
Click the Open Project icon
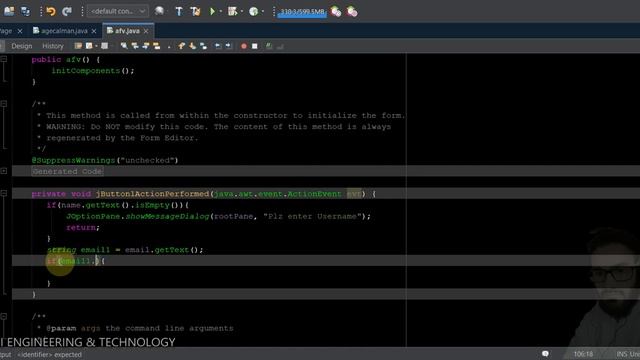coord(9,11)
